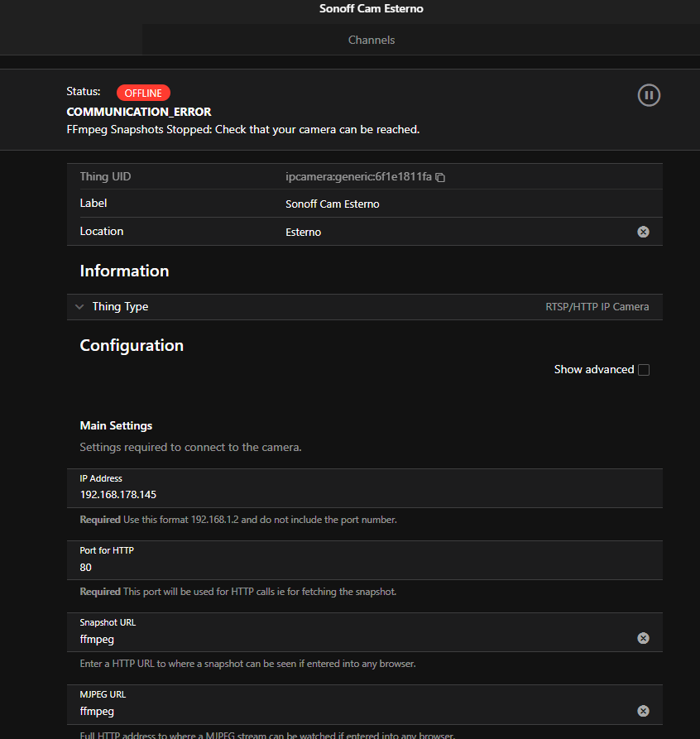700x739 pixels.
Task: Click the red OFFLINE status badge
Action: 143,93
